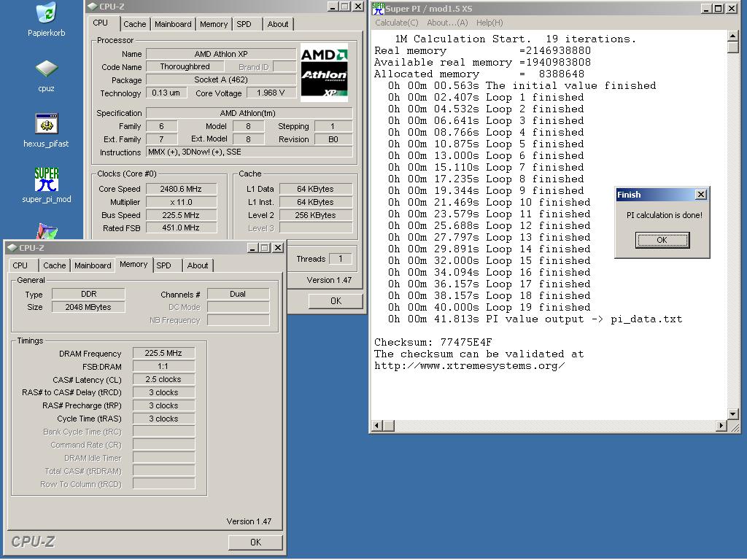Click the Super PI title bar icon
Screen dimensions: 747x560
click(x=379, y=8)
